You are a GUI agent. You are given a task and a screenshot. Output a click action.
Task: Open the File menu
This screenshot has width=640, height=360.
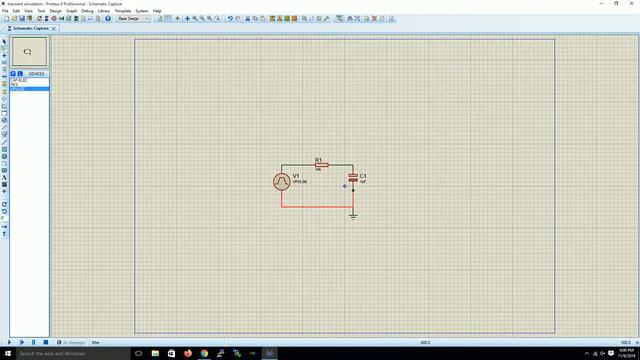(x=5, y=11)
